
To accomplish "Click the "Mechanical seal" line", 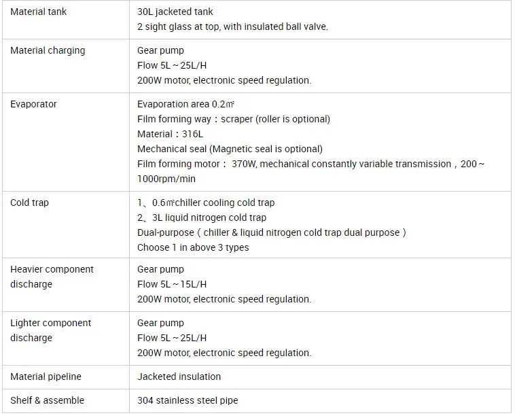I will 230,149.
